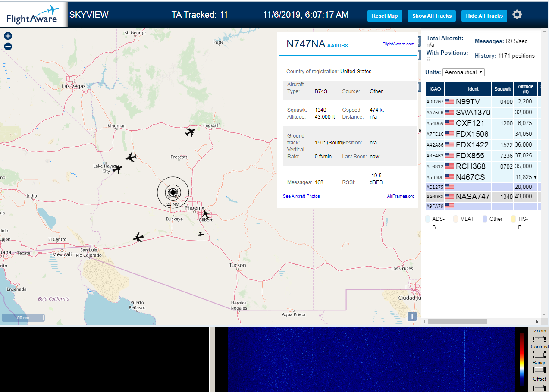
Task: Select the N99TV ident cell
Action: (x=473, y=102)
